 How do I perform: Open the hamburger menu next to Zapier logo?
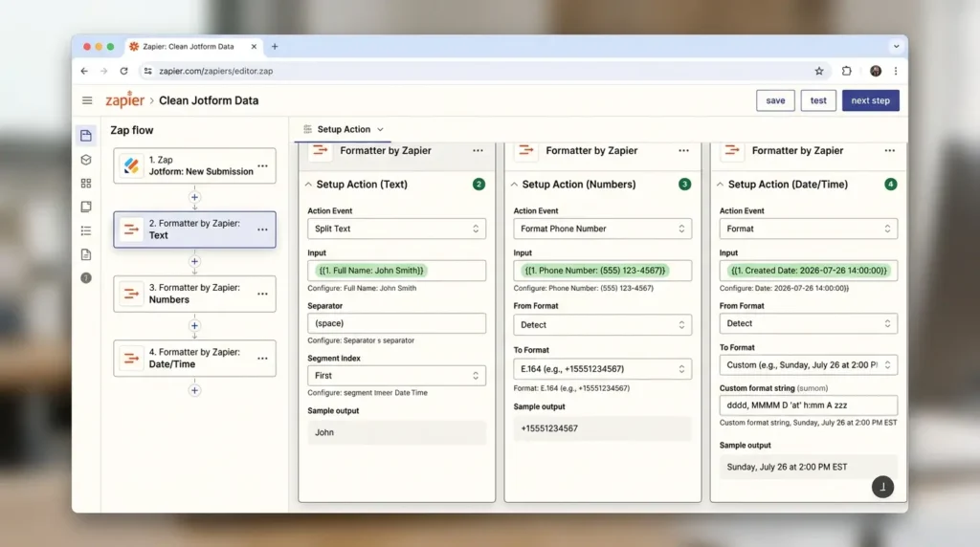pyautogui.click(x=87, y=100)
